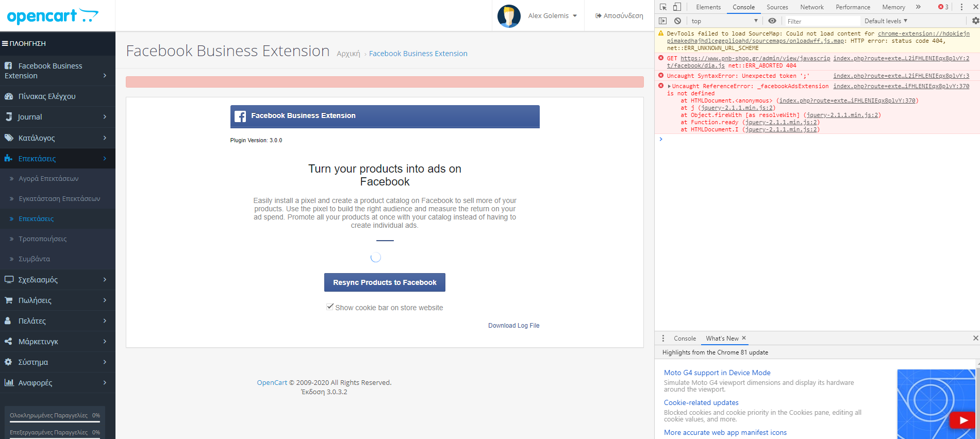Click the Αποσύνδεση logout link
The width and height of the screenshot is (980, 439).
pos(619,16)
